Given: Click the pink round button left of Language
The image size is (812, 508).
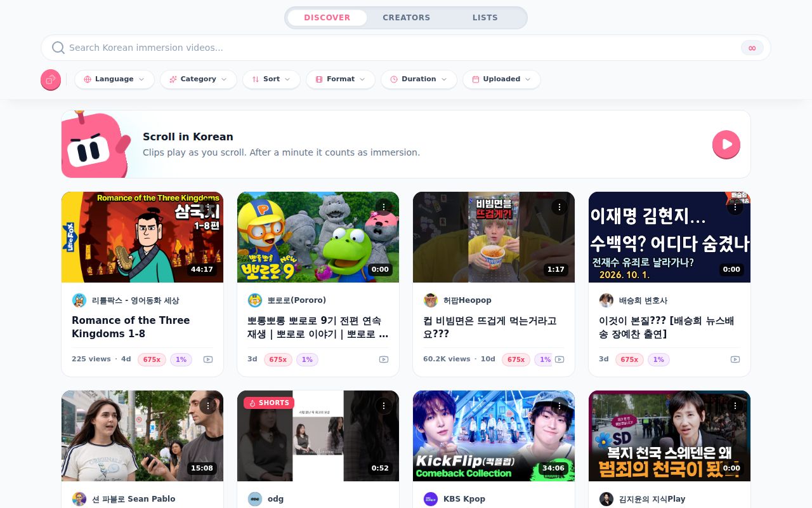Looking at the screenshot, I should tap(51, 79).
